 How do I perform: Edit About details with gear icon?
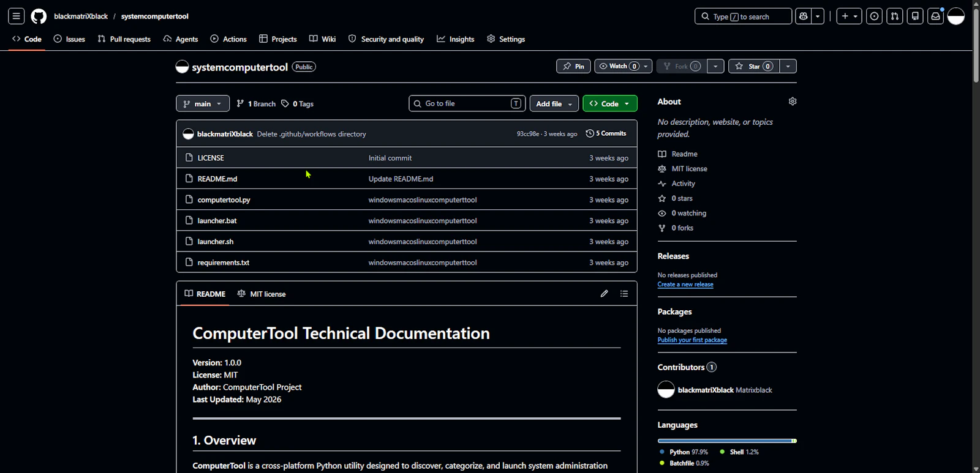coord(793,102)
